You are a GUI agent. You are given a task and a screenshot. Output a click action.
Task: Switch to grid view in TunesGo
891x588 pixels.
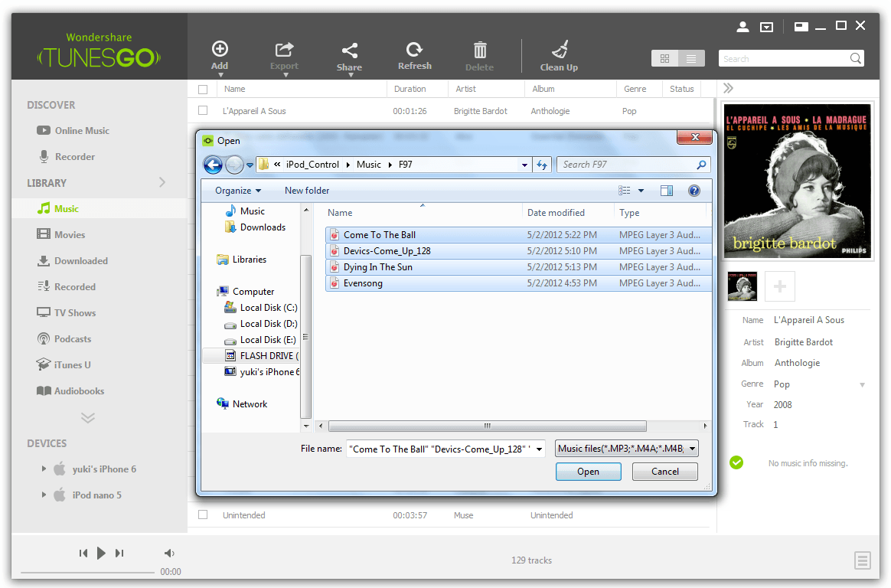click(x=665, y=58)
